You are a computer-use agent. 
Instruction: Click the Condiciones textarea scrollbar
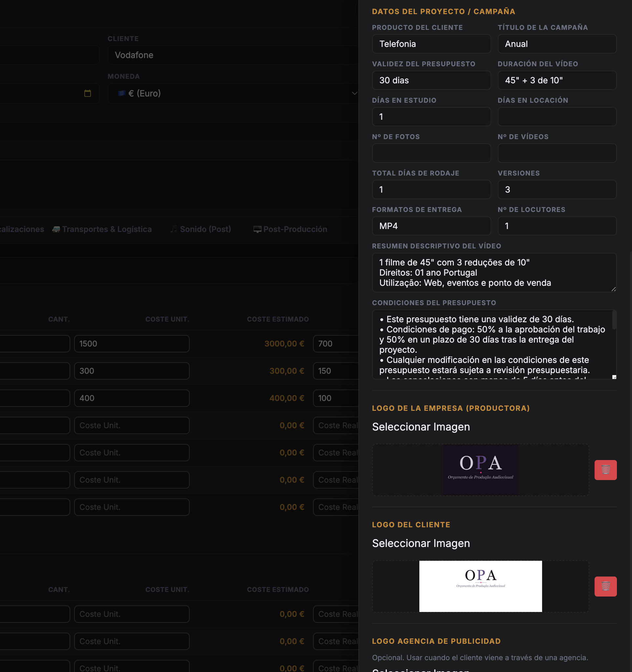614,320
